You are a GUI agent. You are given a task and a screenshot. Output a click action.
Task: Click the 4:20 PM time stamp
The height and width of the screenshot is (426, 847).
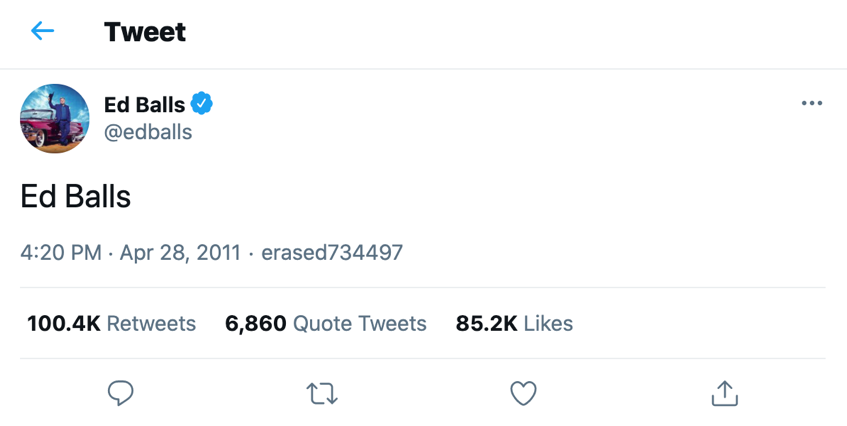click(x=60, y=252)
